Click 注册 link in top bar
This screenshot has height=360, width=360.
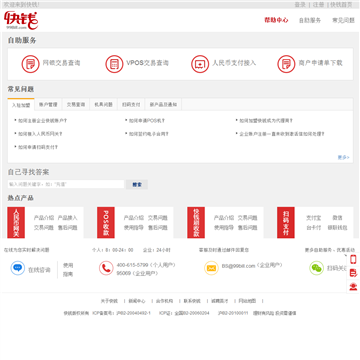pyautogui.click(x=318, y=5)
